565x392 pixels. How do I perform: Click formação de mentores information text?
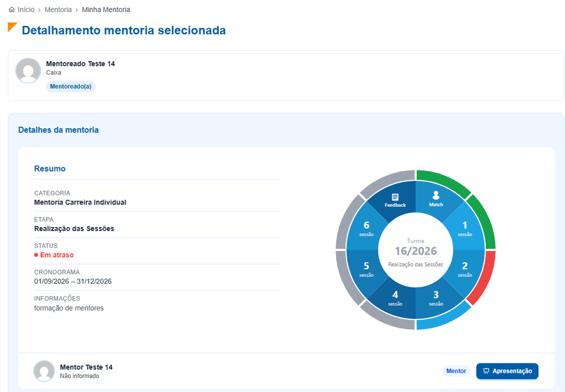click(69, 308)
